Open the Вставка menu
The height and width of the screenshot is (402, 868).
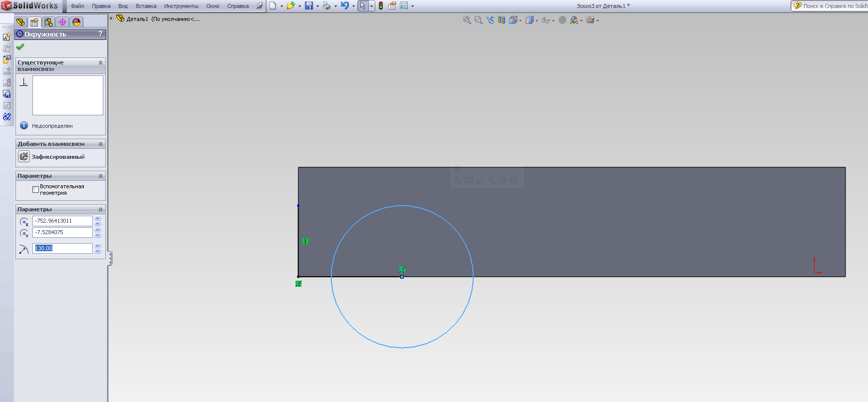tap(146, 6)
